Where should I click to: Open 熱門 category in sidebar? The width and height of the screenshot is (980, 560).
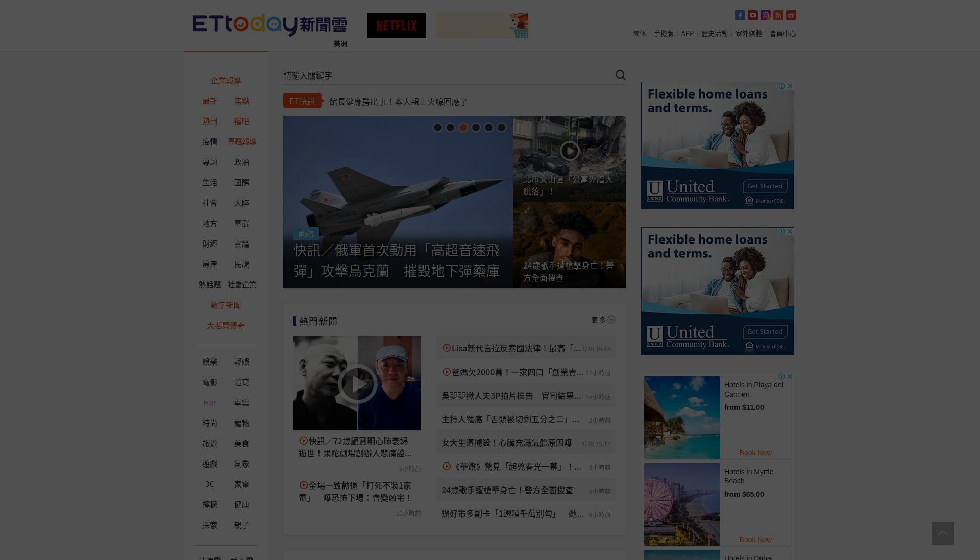click(x=210, y=121)
